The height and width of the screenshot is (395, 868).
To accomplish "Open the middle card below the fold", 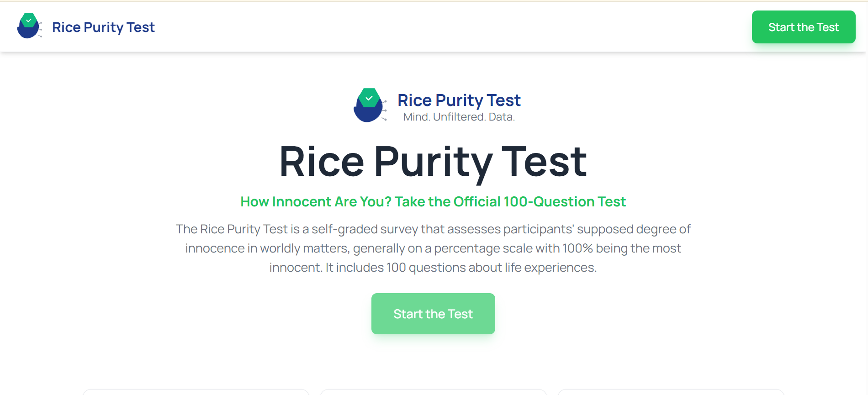I will 433,393.
